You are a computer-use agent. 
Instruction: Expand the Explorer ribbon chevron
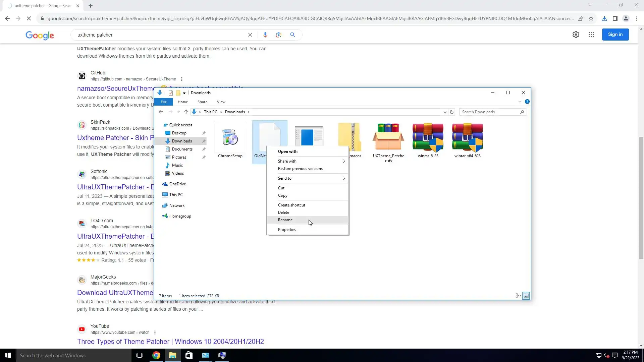point(520,102)
